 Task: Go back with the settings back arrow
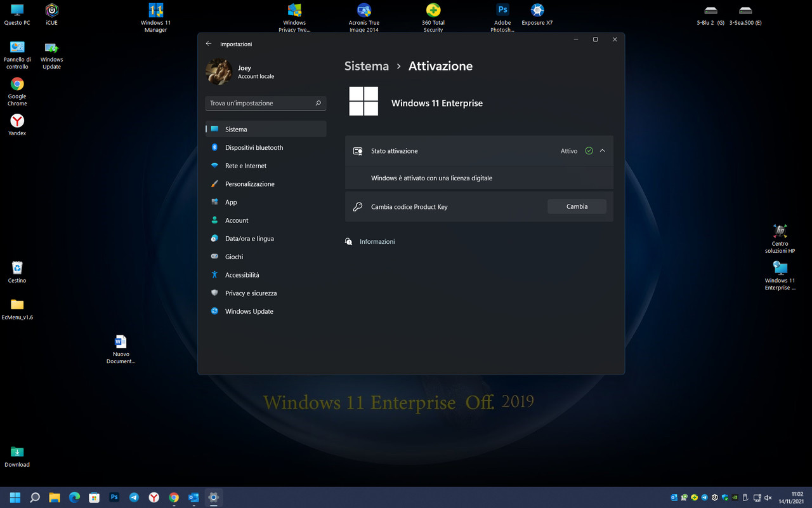(209, 44)
